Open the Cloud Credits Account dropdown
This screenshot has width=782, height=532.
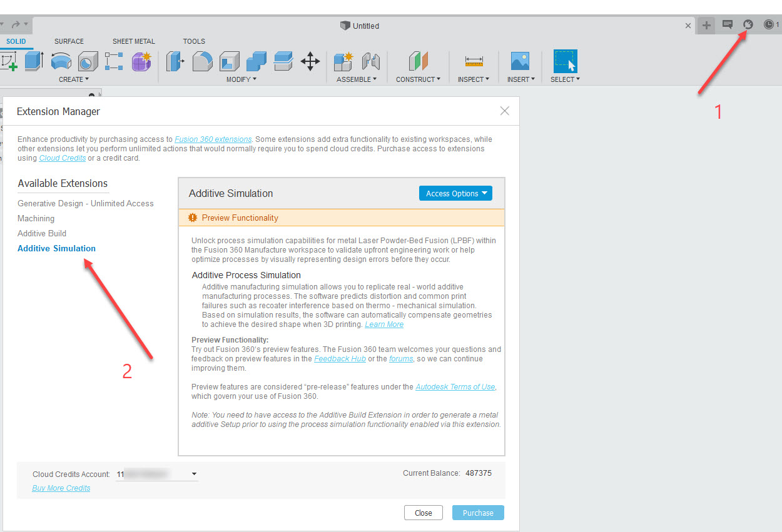(194, 474)
